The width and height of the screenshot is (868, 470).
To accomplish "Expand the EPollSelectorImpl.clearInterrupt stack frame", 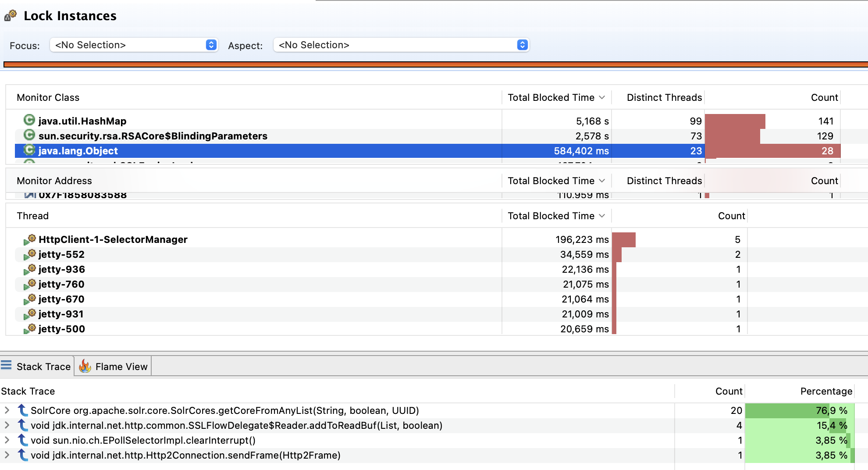I will tap(7, 440).
